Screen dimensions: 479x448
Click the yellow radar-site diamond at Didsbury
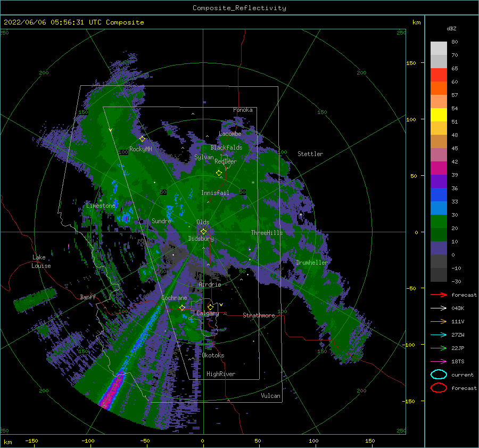[x=203, y=232]
